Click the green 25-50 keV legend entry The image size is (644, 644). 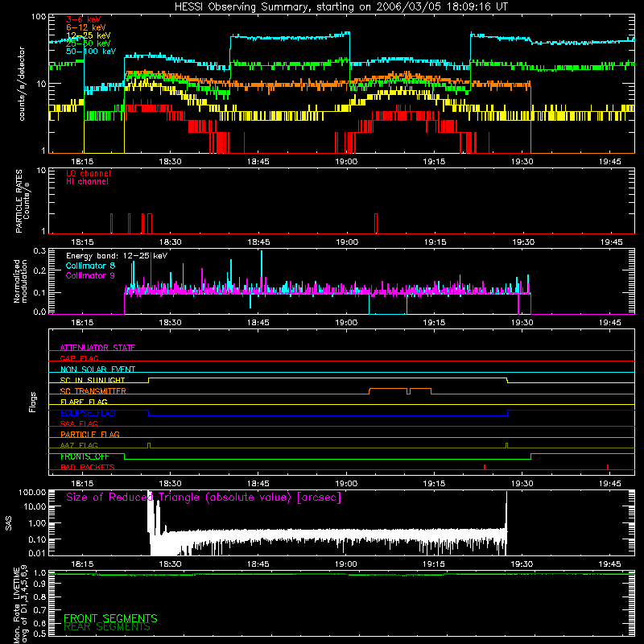coord(89,43)
